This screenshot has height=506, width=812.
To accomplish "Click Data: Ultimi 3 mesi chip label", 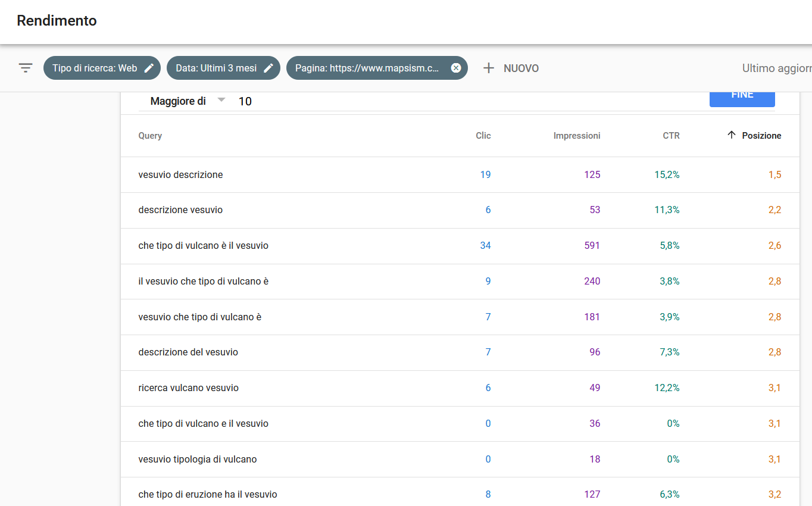I will click(x=216, y=68).
